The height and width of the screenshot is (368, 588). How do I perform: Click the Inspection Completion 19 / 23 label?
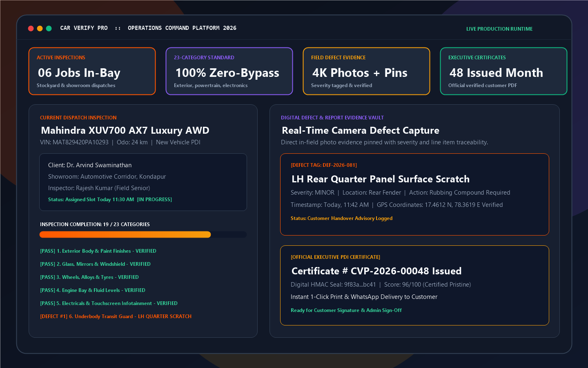point(95,224)
